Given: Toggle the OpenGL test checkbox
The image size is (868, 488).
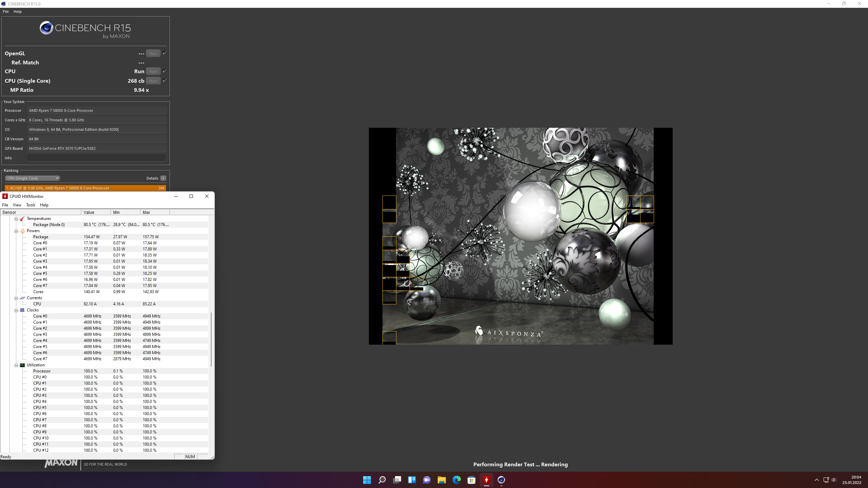Looking at the screenshot, I should pos(164,53).
